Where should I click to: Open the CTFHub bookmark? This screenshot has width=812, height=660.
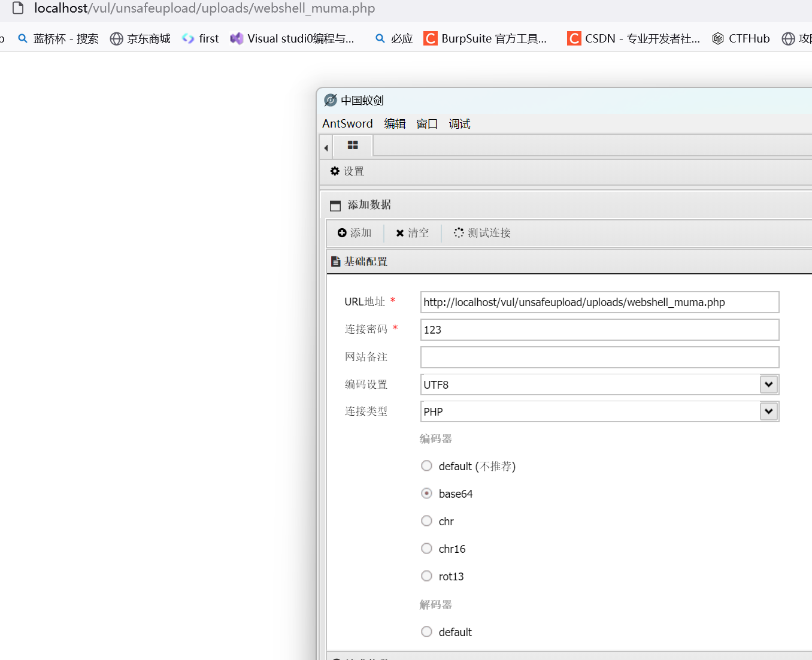click(741, 39)
